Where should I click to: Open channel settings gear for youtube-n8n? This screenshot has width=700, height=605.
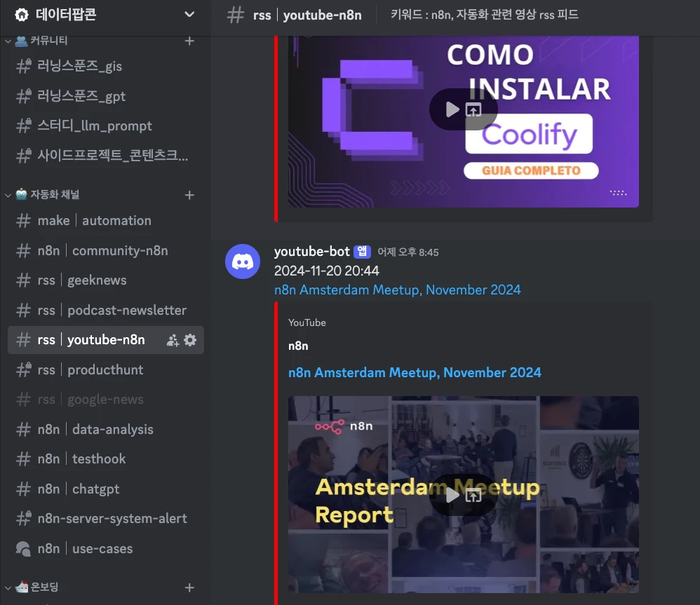click(190, 340)
